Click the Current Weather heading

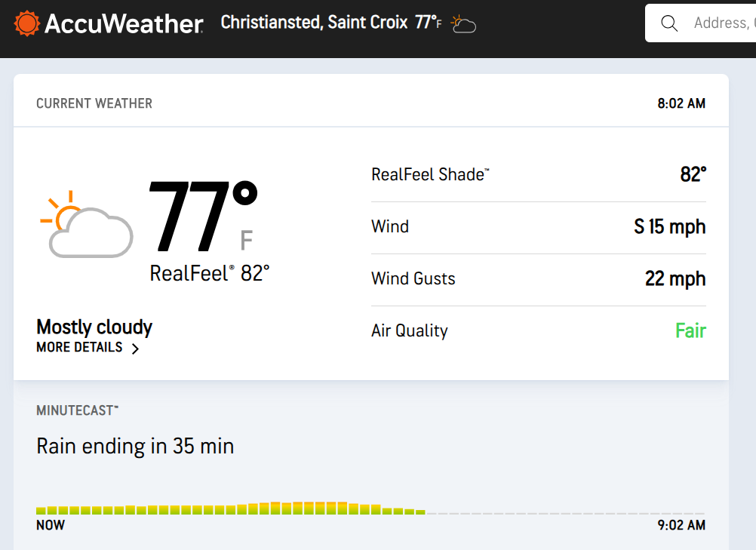click(94, 103)
